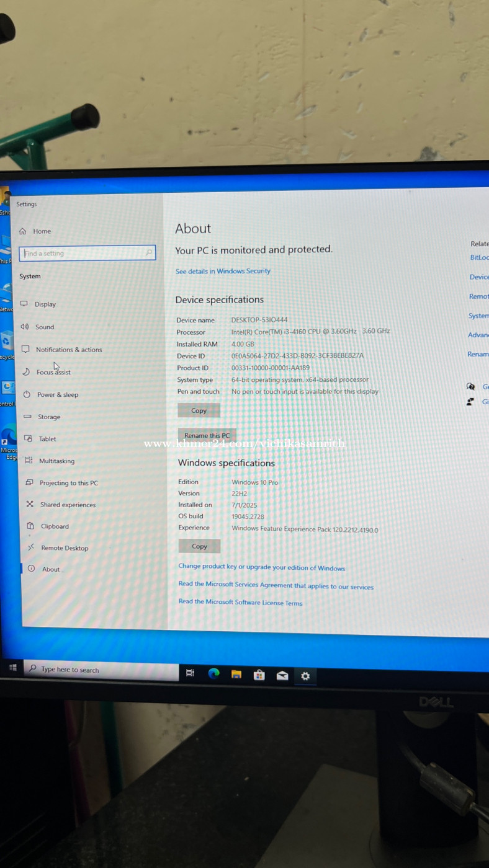This screenshot has height=868, width=489.
Task: Launch Microsoft Edge from taskbar
Action: point(213,674)
